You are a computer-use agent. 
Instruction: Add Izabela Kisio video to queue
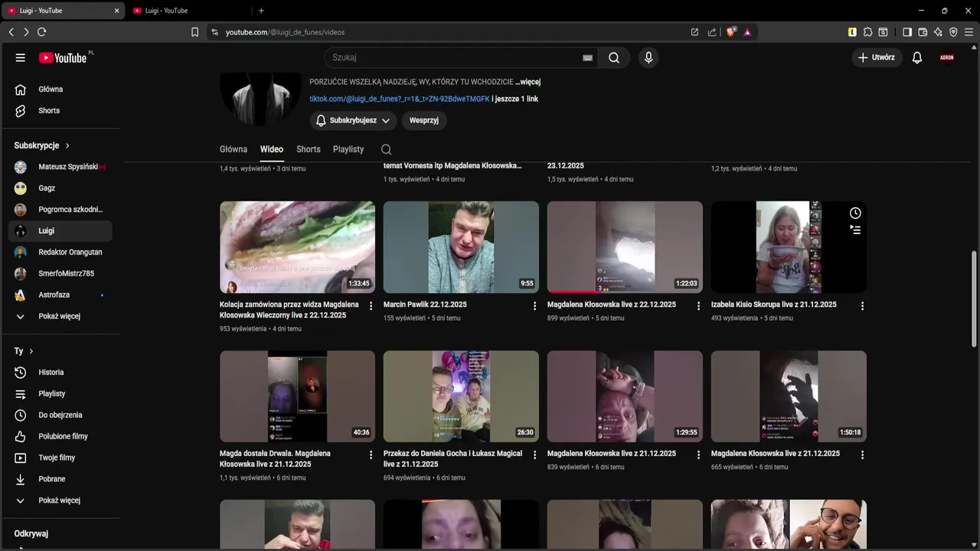pos(855,230)
